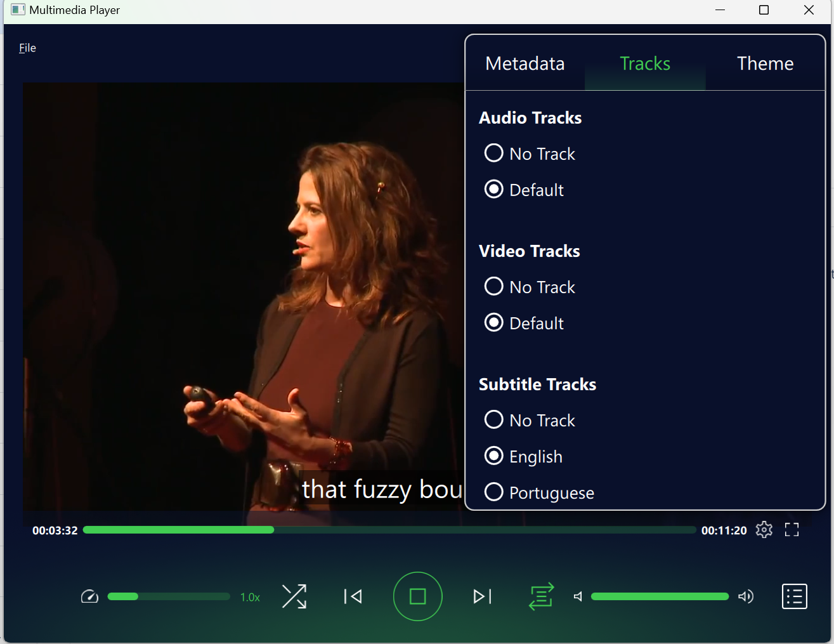The width and height of the screenshot is (834, 644).
Task: Click the shuffle playback icon
Action: (x=294, y=596)
